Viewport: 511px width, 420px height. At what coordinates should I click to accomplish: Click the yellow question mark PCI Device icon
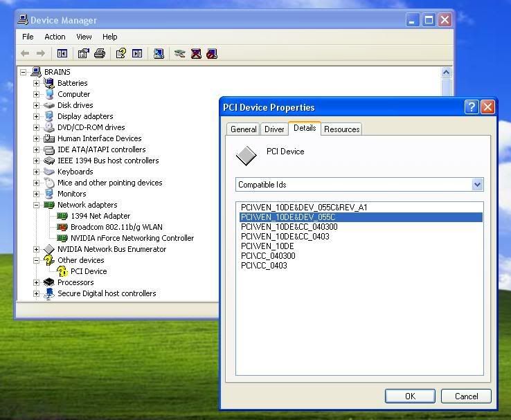click(62, 271)
